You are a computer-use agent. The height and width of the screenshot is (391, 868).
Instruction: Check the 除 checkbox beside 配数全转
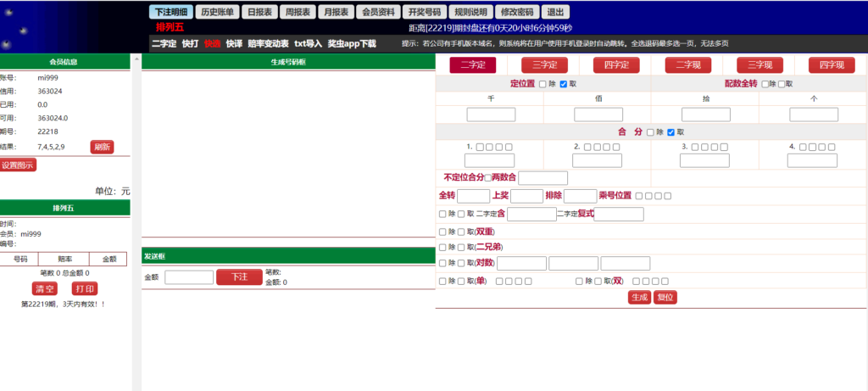(765, 84)
